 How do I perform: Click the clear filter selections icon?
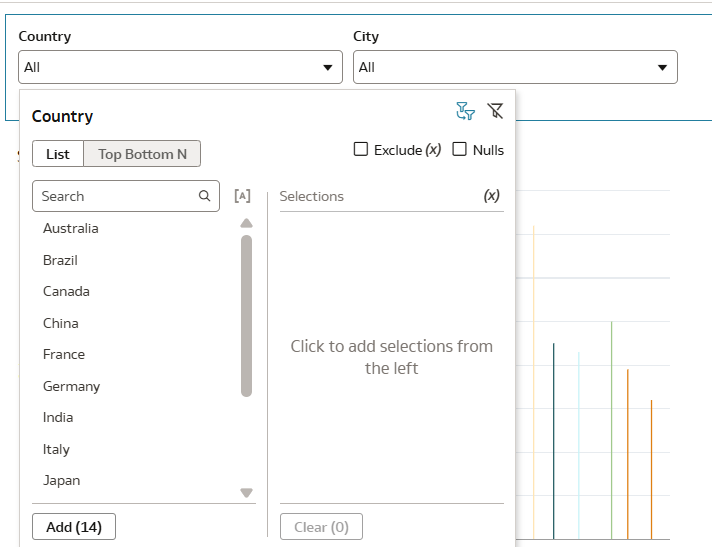tap(495, 111)
